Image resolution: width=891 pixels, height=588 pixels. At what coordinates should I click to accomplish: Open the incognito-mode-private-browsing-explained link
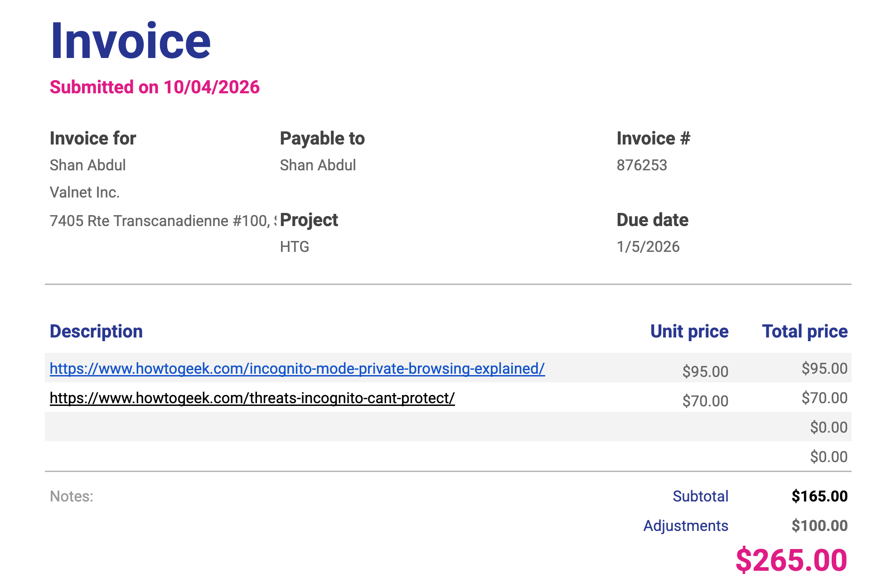pyautogui.click(x=297, y=368)
